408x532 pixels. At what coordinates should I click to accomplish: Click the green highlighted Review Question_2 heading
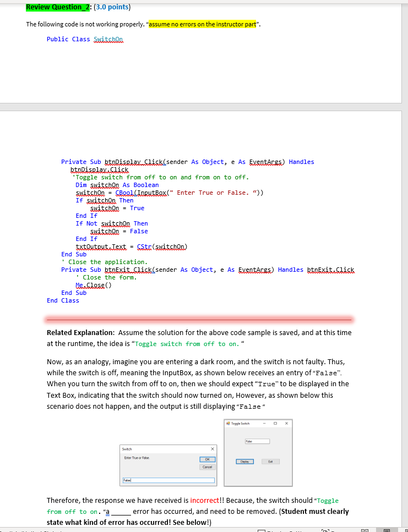click(x=58, y=7)
